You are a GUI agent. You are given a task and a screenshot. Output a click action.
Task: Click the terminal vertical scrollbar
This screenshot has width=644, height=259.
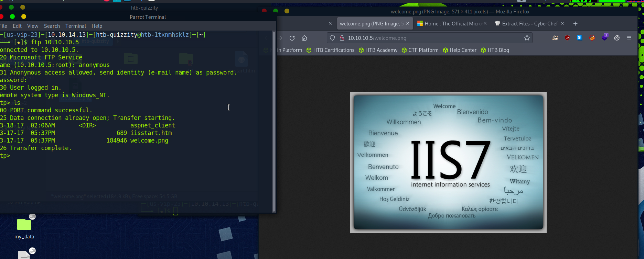click(x=274, y=121)
